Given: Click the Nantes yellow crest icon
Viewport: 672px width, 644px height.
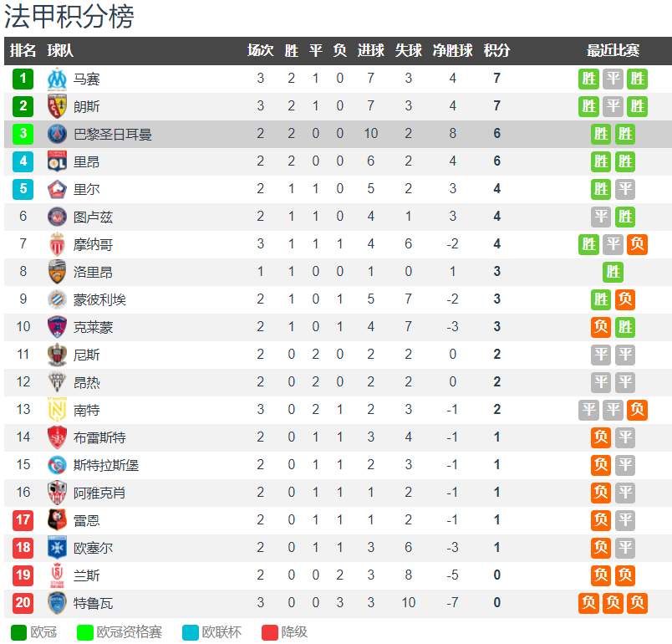Looking at the screenshot, I should tap(57, 410).
